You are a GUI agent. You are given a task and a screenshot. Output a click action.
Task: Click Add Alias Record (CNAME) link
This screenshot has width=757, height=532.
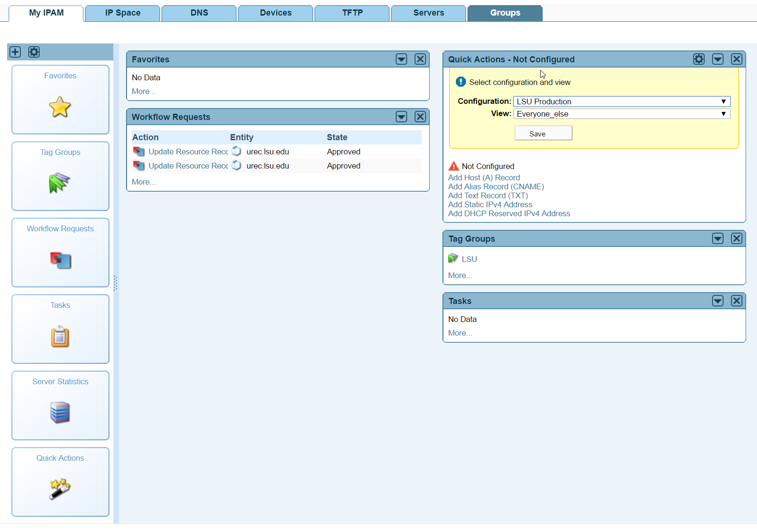[x=496, y=186]
